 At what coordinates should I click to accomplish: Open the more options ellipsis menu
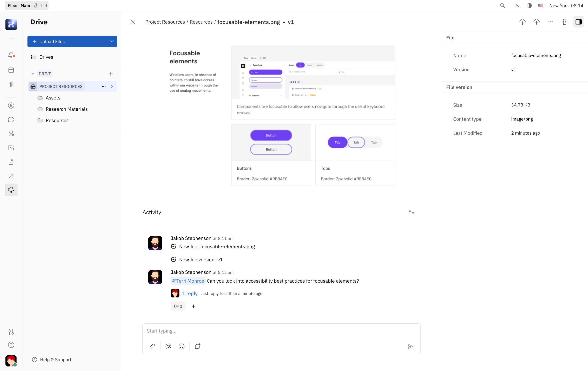pyautogui.click(x=550, y=22)
